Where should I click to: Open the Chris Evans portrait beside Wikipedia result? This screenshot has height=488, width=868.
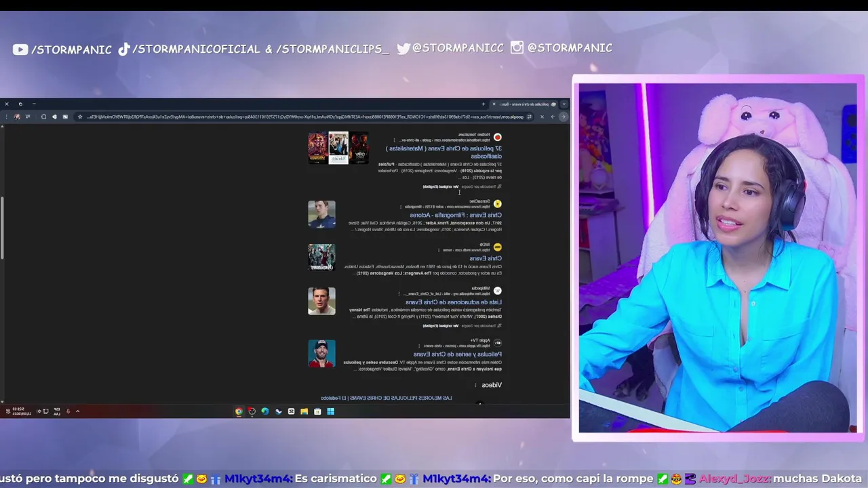pos(321,301)
